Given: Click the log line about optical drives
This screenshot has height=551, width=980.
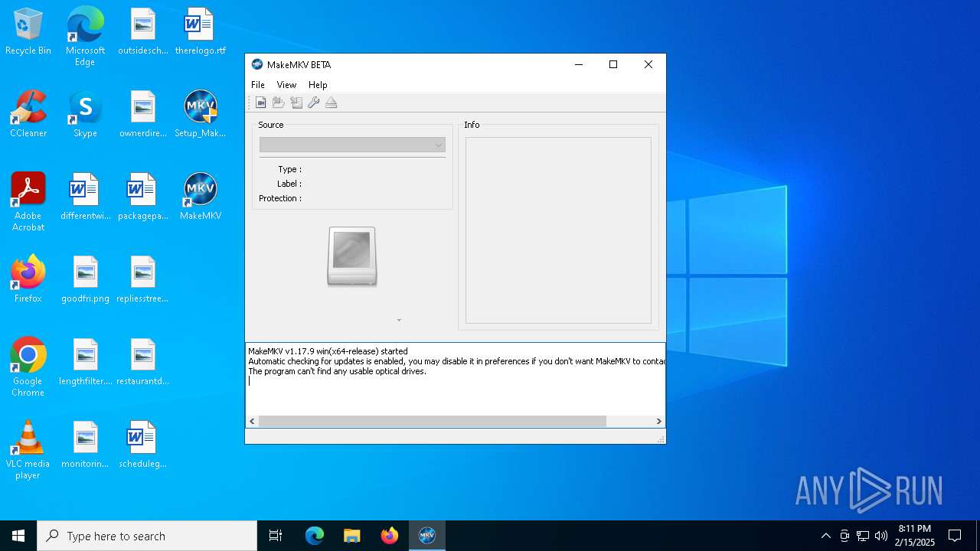Looking at the screenshot, I should pos(337,371).
